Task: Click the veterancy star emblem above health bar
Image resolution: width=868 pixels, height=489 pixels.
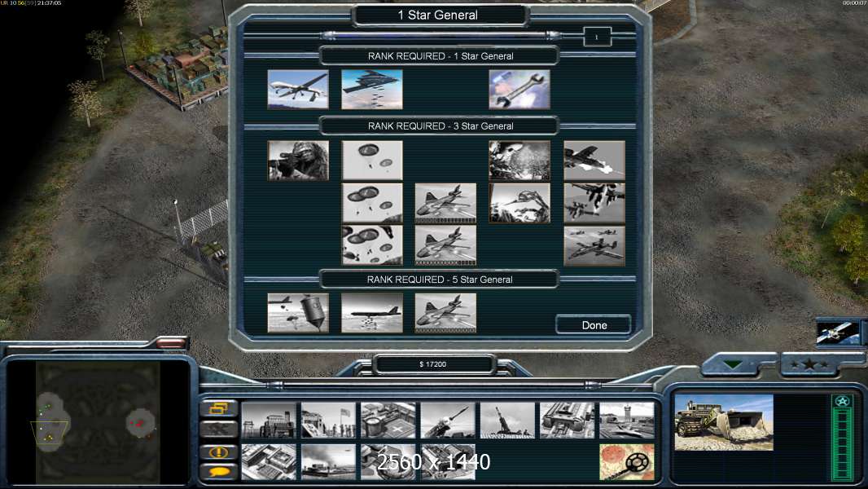Action: pyautogui.click(x=842, y=401)
